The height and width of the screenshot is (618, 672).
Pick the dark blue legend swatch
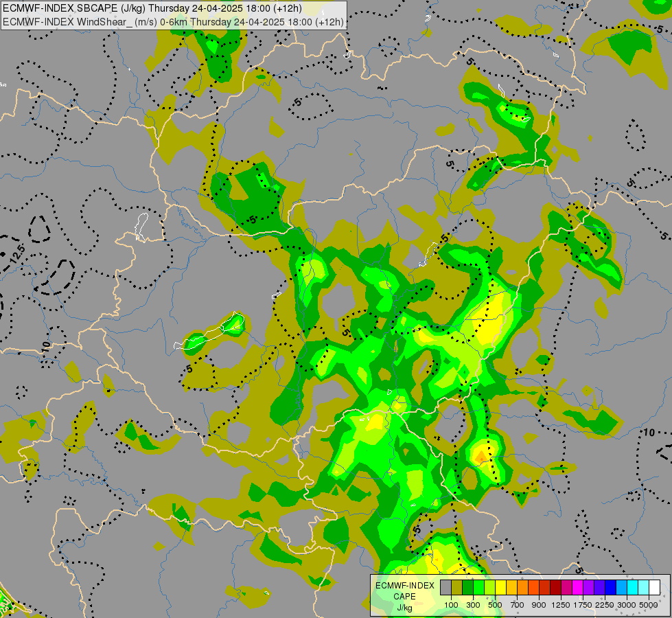point(611,587)
